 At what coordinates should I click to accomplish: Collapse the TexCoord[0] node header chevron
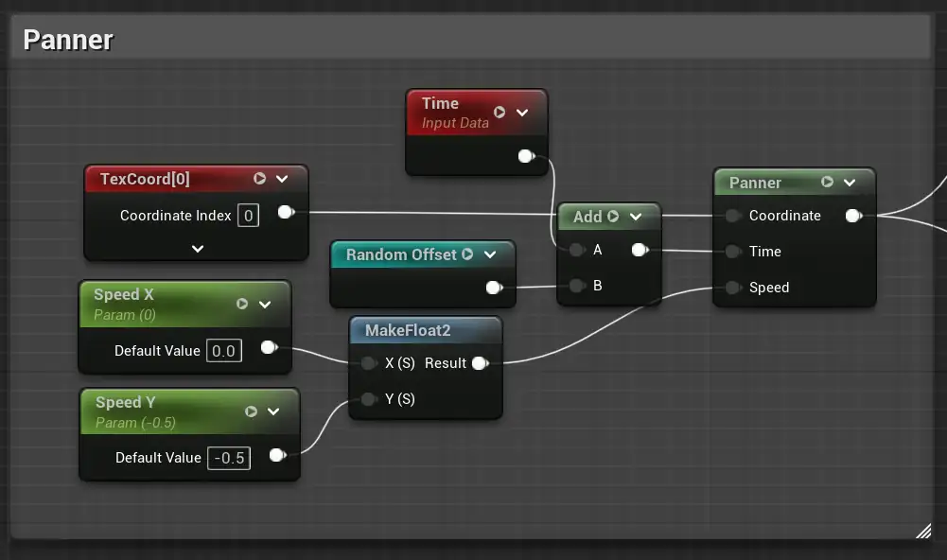point(282,179)
